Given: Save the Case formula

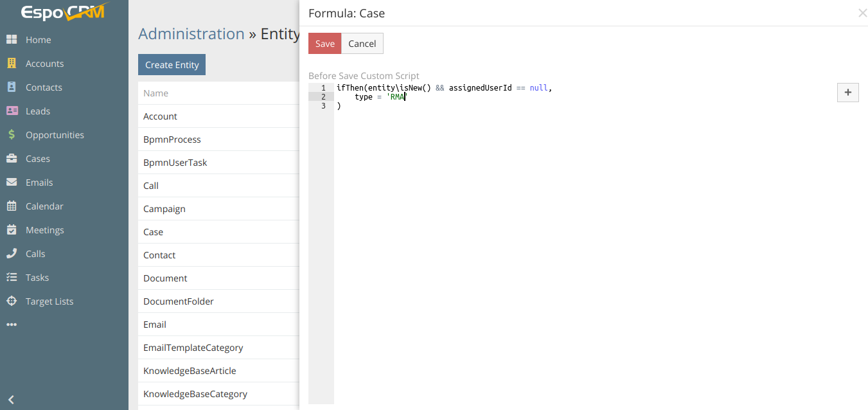Looking at the screenshot, I should (x=324, y=44).
